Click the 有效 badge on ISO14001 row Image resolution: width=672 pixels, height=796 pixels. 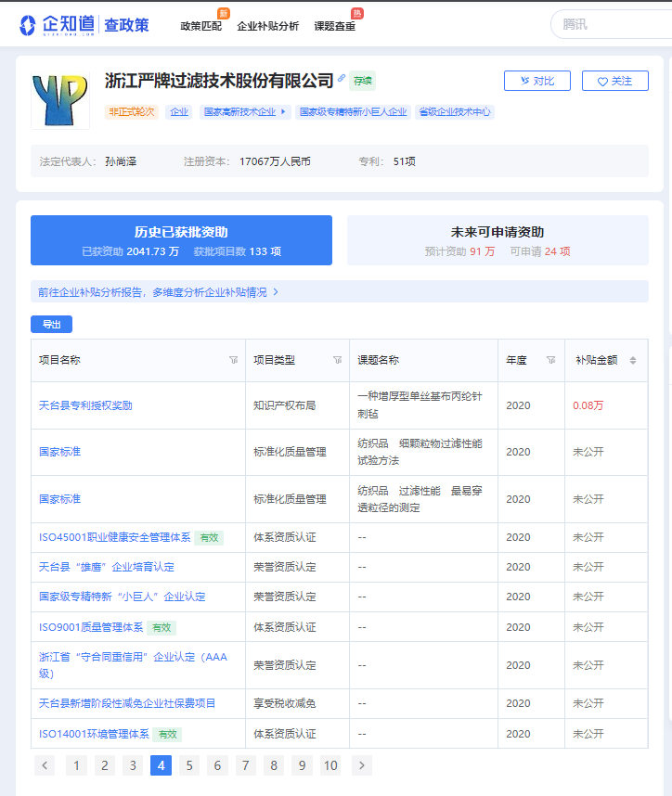[167, 735]
